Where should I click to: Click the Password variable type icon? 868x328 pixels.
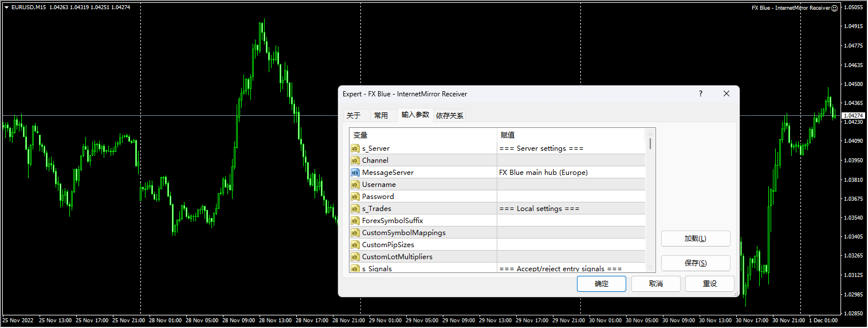click(x=355, y=197)
